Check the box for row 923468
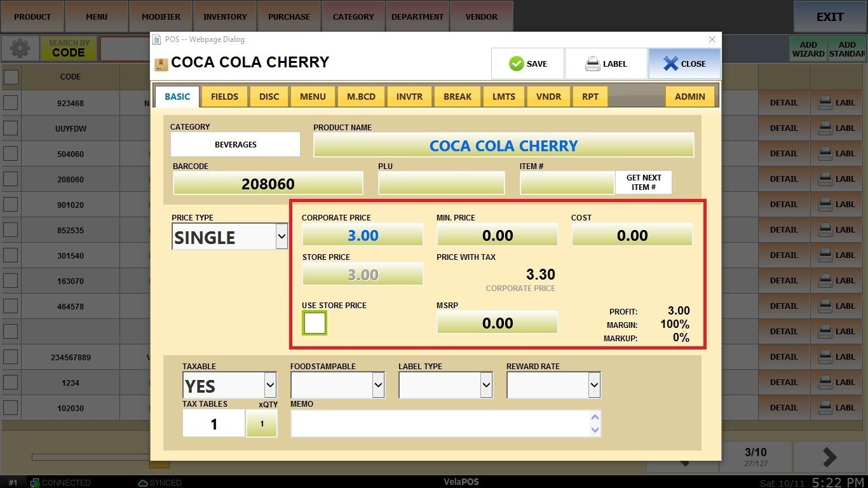868x488 pixels. pyautogui.click(x=11, y=103)
